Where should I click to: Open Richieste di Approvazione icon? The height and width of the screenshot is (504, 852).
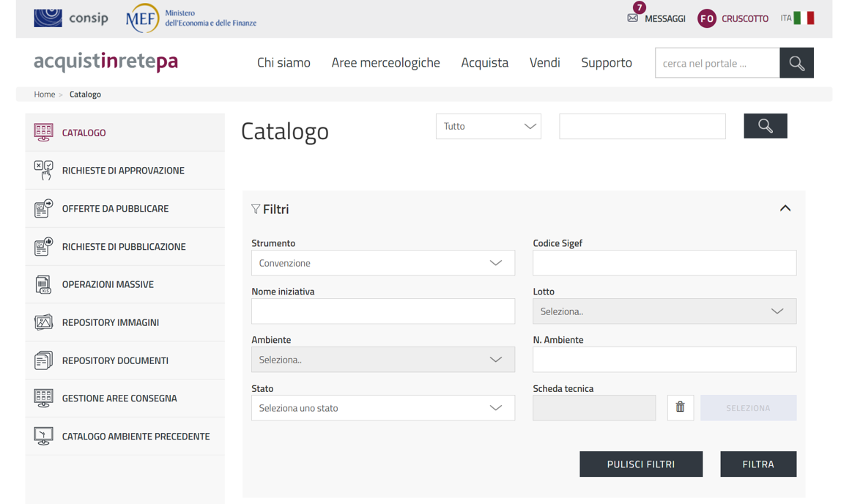[43, 170]
